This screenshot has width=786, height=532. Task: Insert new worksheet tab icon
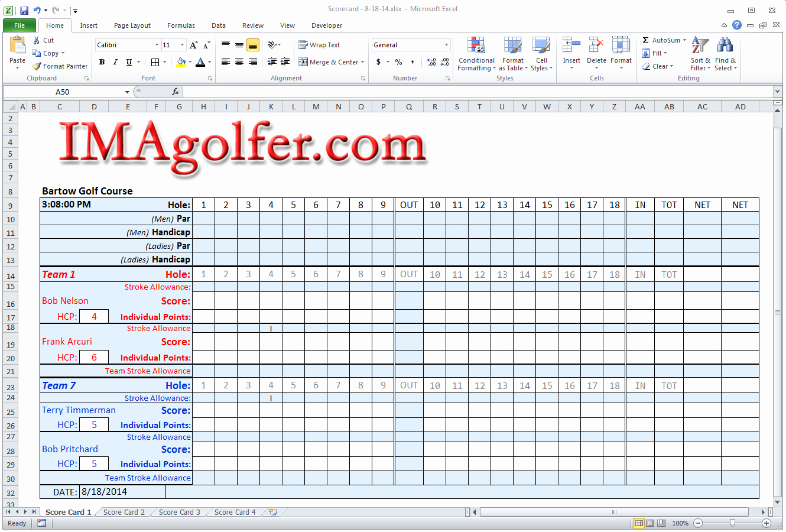[x=273, y=512]
